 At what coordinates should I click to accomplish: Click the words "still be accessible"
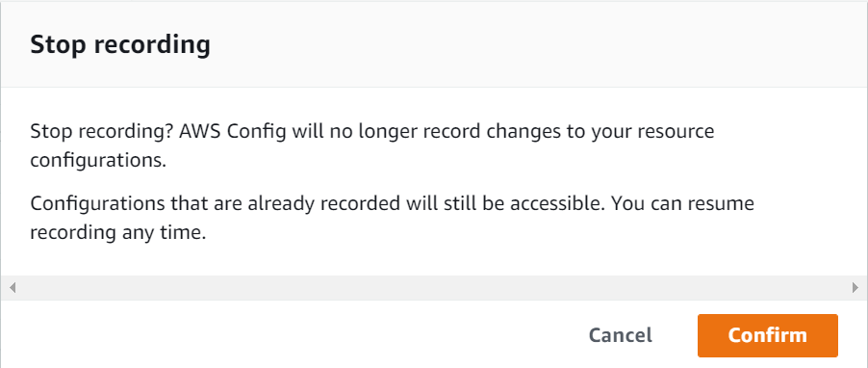tap(524, 203)
